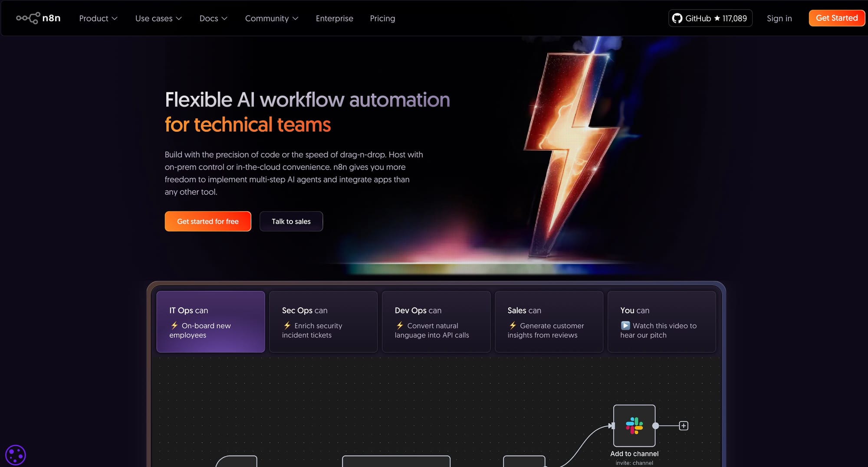
Task: Select the IT Ops can tab
Action: click(x=210, y=322)
